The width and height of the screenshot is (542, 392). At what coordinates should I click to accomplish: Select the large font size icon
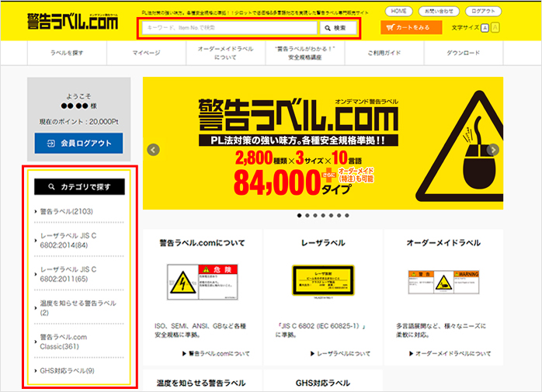(495, 28)
